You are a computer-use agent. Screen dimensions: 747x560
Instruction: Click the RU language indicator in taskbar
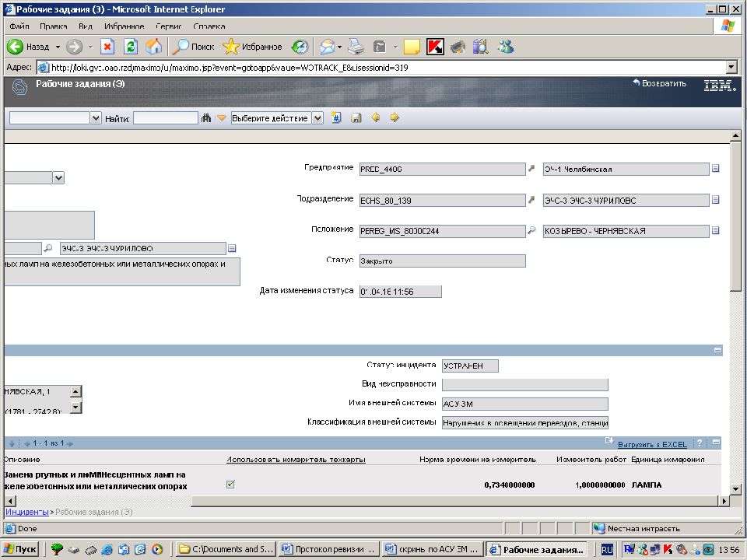coord(606,550)
